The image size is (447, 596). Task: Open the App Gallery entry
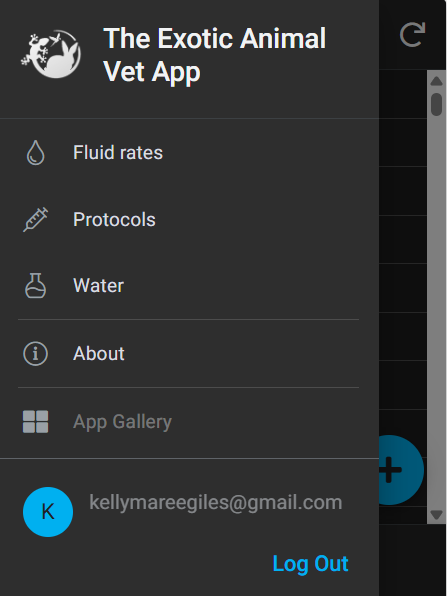[189, 422]
